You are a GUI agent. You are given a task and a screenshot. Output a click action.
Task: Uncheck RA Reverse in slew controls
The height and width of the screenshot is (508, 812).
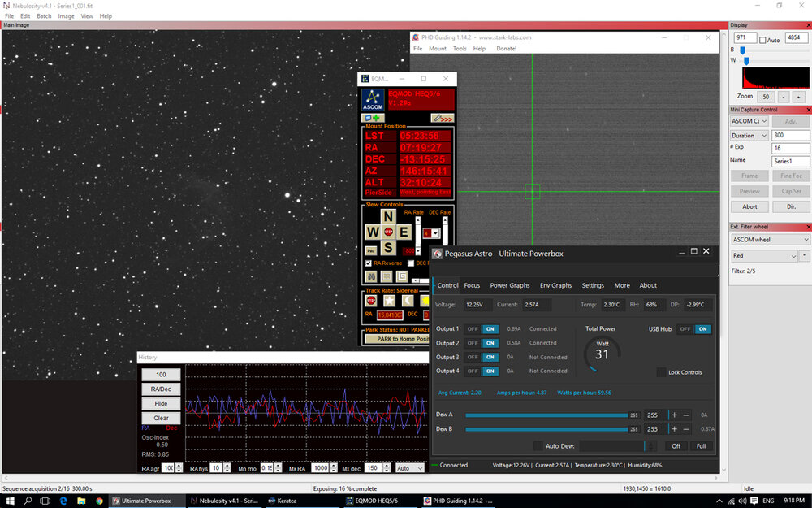click(369, 263)
